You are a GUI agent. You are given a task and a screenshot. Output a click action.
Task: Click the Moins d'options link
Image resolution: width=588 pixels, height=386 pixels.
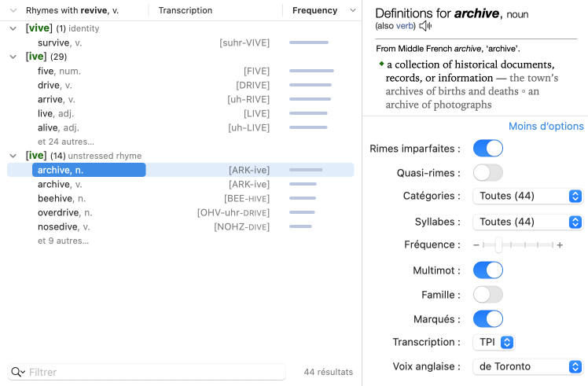tap(546, 126)
